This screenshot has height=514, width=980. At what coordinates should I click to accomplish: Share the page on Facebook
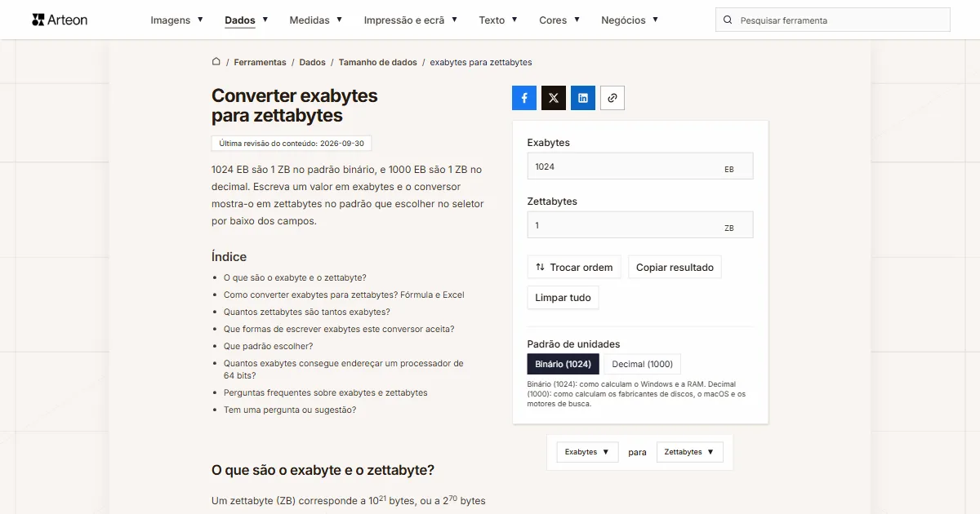(524, 98)
